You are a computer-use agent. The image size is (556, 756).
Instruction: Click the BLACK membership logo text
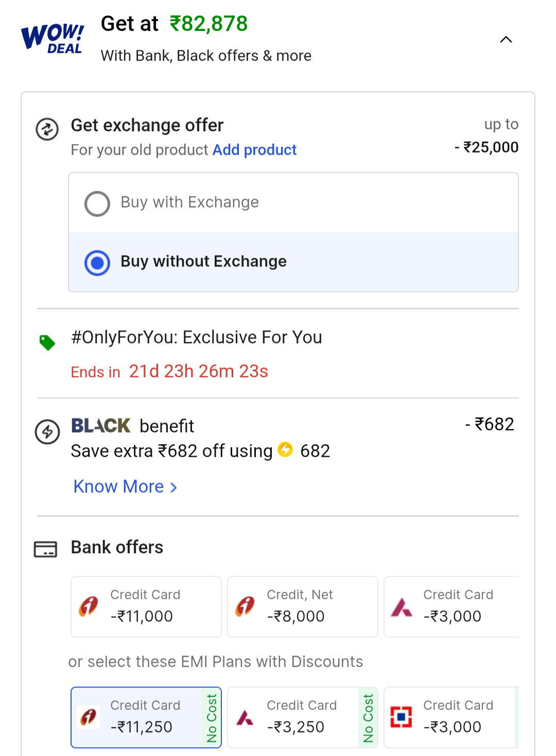point(101,426)
